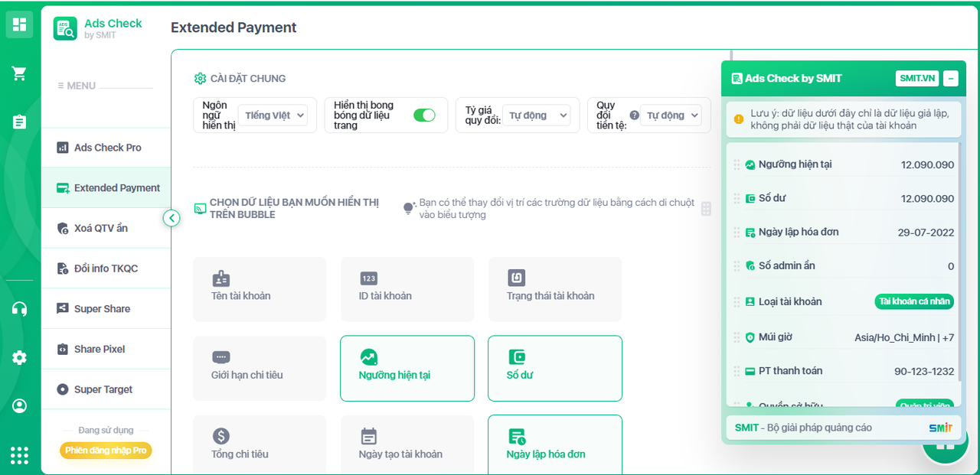Open the apps grid icon
The image size is (980, 475).
(x=19, y=455)
